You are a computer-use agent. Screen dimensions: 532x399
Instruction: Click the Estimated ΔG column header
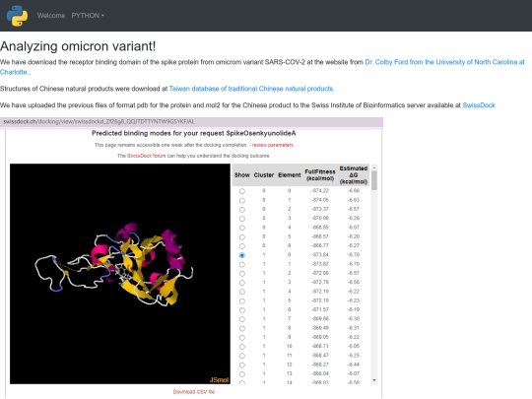[x=354, y=175]
